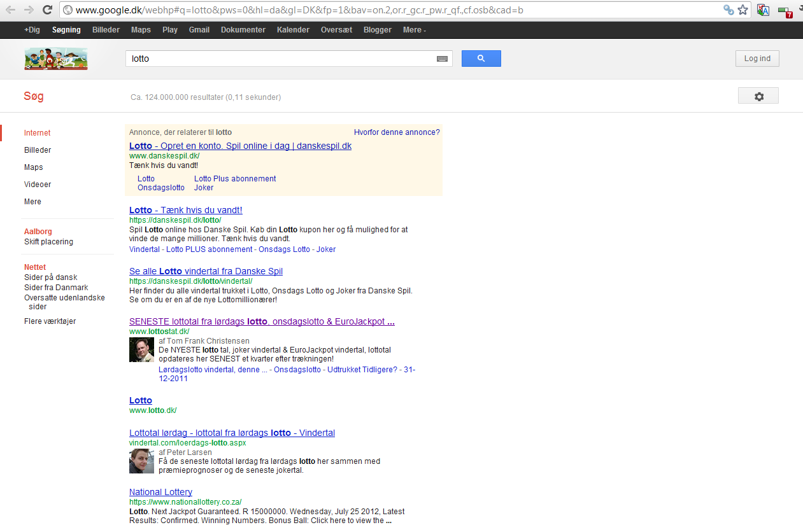Screen dimensions: 803x532
Task: Expand the Mere dropdown in top bar
Action: click(414, 30)
